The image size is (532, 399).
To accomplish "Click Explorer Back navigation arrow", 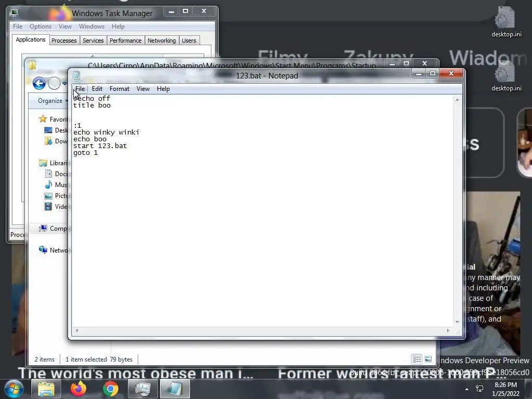I will click(39, 83).
